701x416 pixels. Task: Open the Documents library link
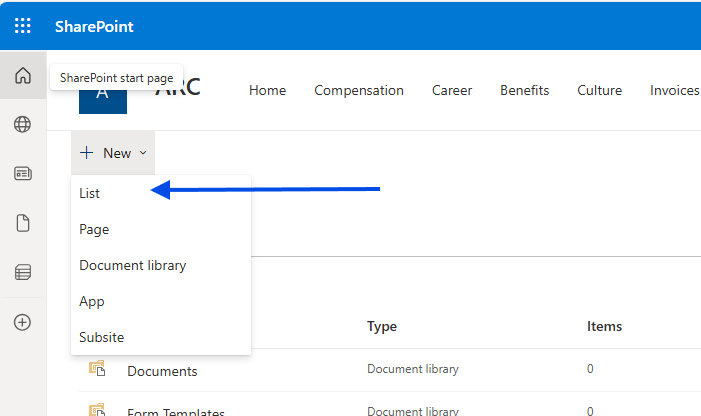click(162, 371)
